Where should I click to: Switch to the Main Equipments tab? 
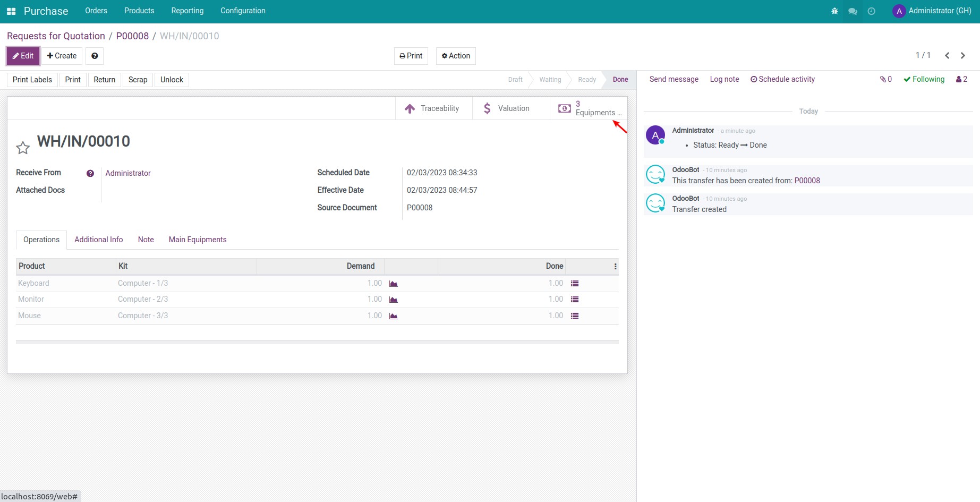[x=198, y=240]
